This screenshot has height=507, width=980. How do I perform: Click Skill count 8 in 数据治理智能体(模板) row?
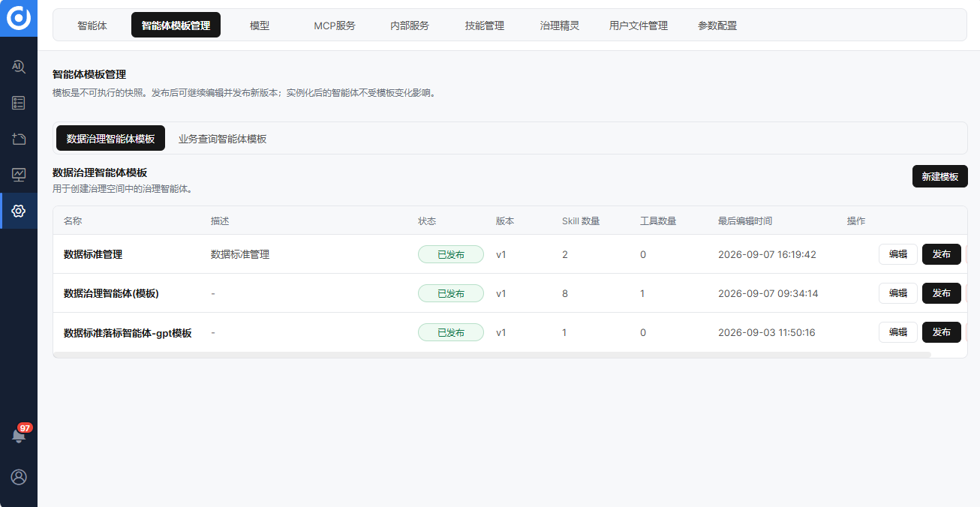(565, 293)
